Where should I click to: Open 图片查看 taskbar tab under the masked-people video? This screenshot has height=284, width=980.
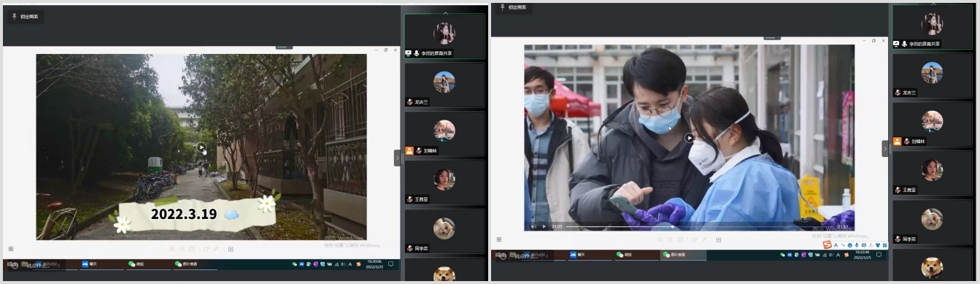tap(684, 255)
